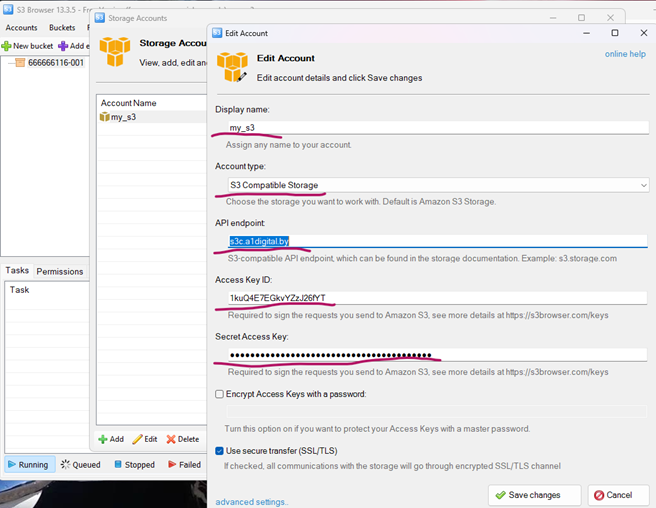Open advanced settings link
The width and height of the screenshot is (656, 508).
click(x=251, y=502)
